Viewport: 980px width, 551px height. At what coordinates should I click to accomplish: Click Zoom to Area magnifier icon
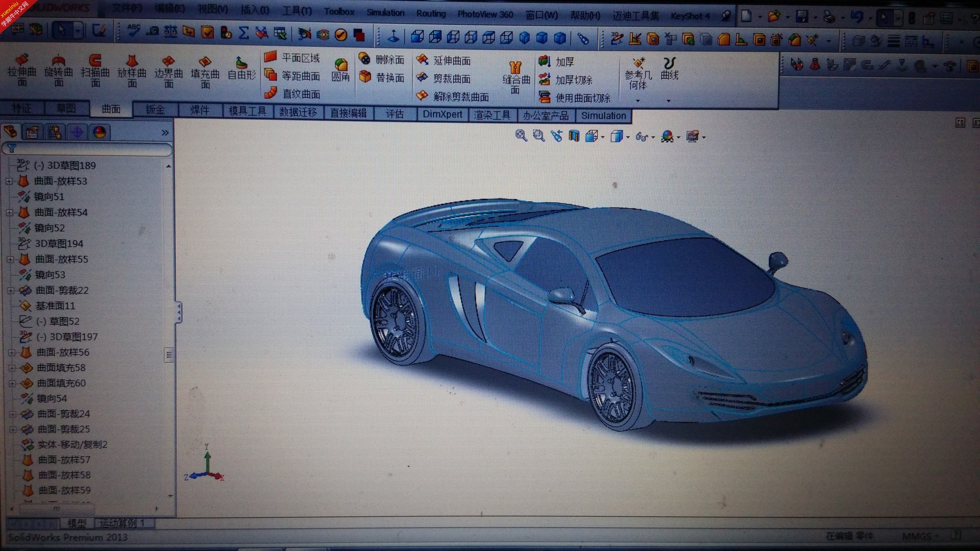539,136
